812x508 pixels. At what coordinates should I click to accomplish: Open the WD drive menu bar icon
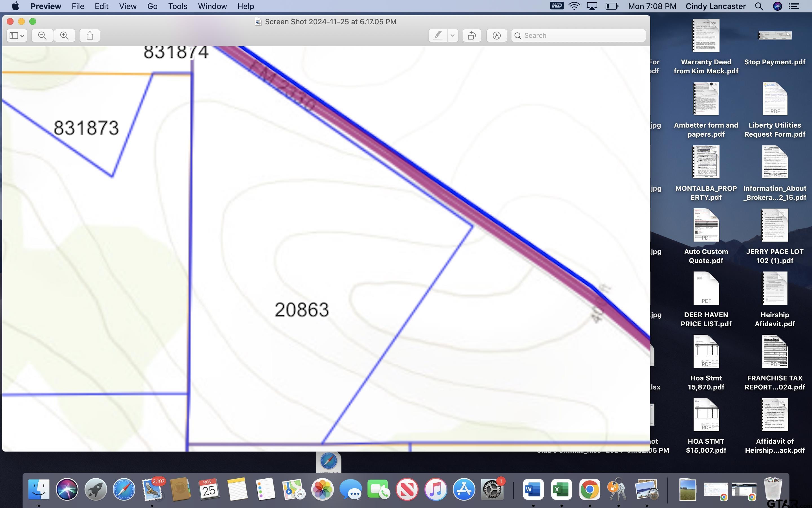point(557,6)
